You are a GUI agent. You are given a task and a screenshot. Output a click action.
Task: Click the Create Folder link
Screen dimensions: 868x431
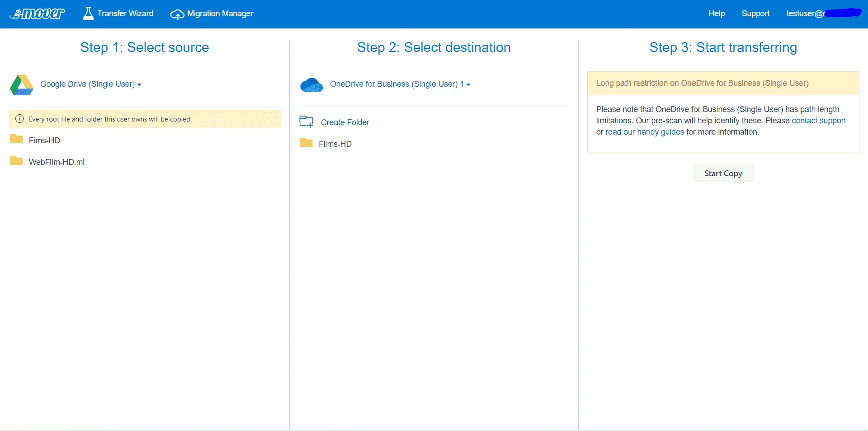pyautogui.click(x=345, y=122)
